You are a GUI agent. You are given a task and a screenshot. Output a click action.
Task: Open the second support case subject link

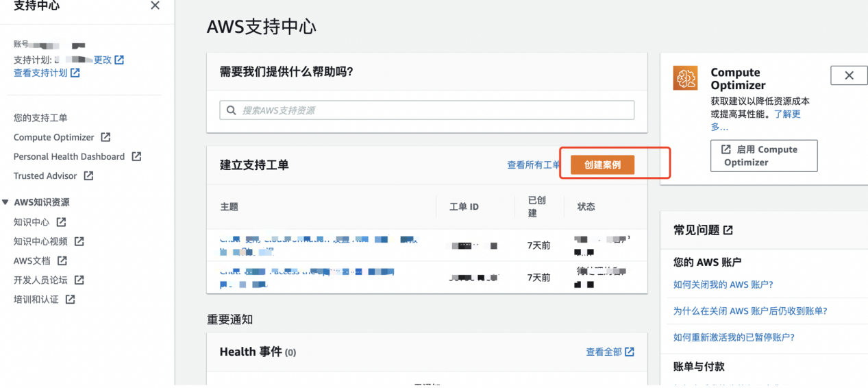pyautogui.click(x=307, y=277)
